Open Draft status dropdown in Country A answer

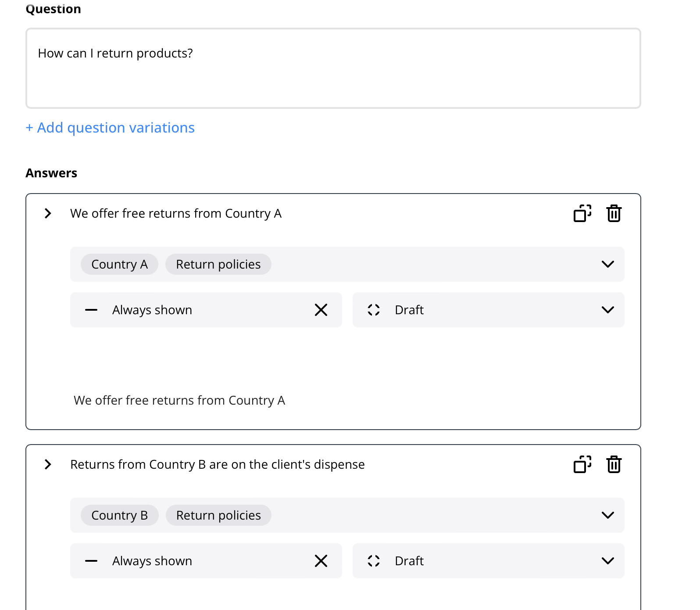(x=607, y=310)
